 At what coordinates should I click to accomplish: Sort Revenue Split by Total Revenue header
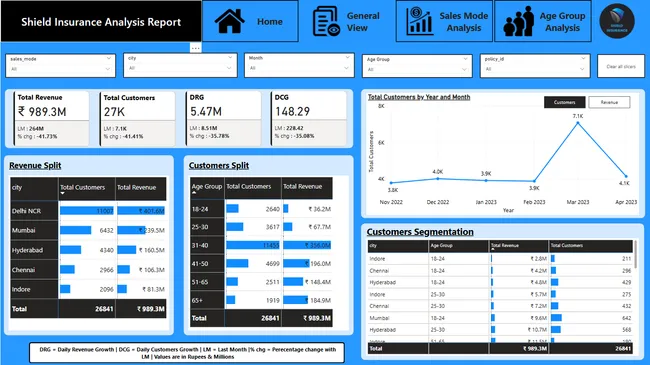click(x=141, y=188)
